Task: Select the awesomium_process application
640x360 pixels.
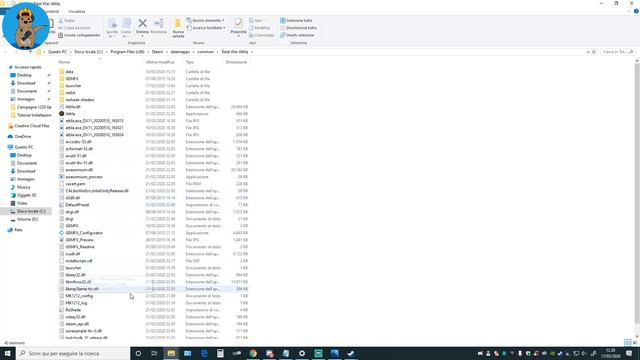Action: coord(81,177)
